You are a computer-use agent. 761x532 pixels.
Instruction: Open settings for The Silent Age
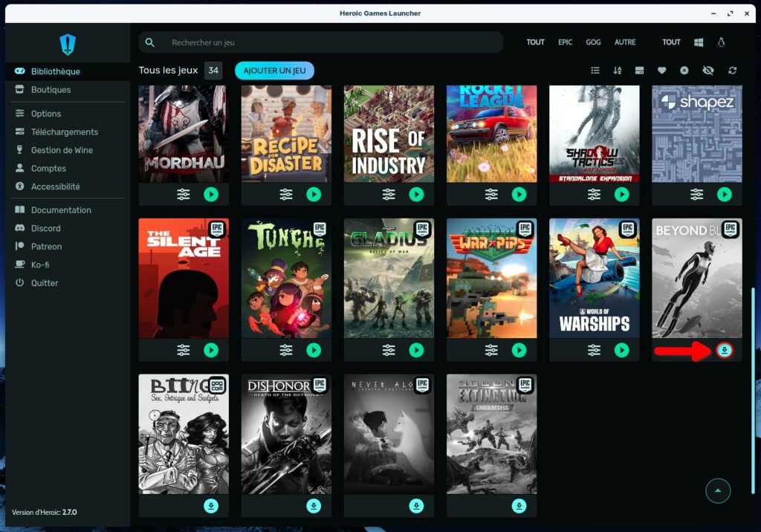pyautogui.click(x=184, y=350)
